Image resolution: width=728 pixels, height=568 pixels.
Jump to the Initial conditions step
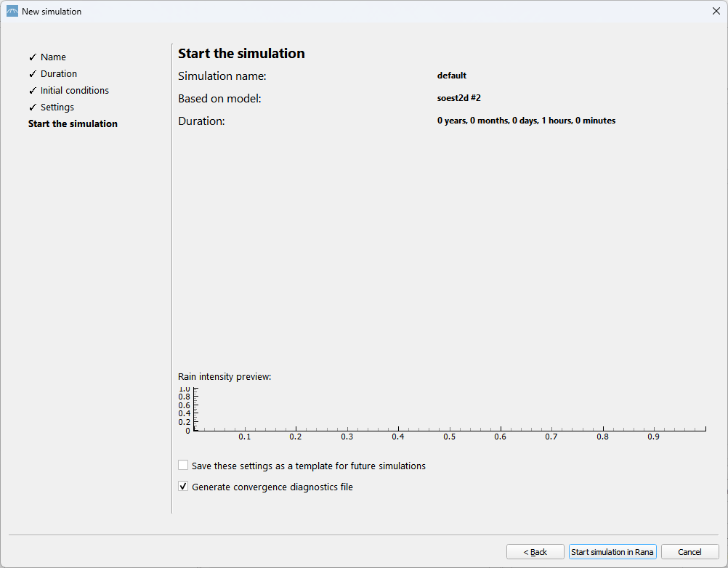(x=74, y=91)
